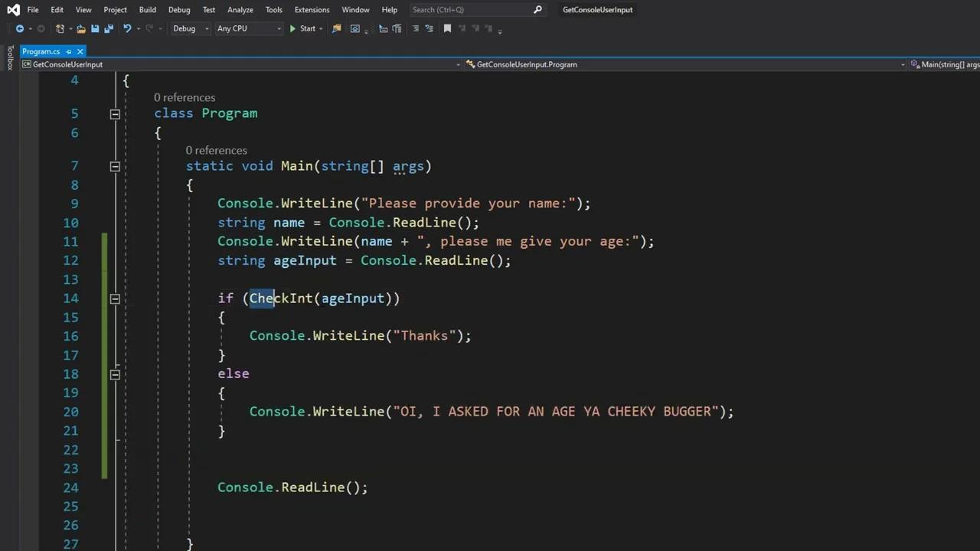Viewport: 980px width, 551px height.
Task: Collapse the Main method fold region
Action: [114, 166]
